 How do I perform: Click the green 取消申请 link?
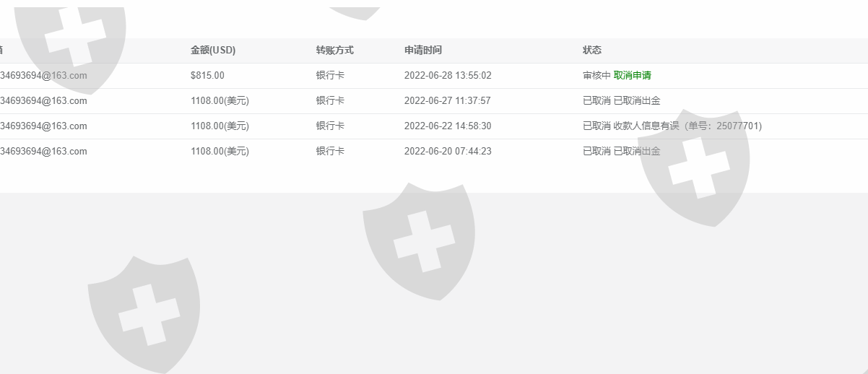633,75
